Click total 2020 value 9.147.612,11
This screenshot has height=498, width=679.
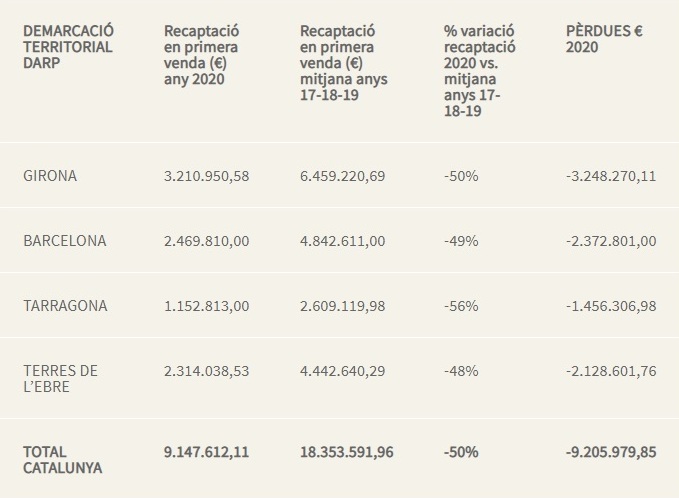(206, 452)
